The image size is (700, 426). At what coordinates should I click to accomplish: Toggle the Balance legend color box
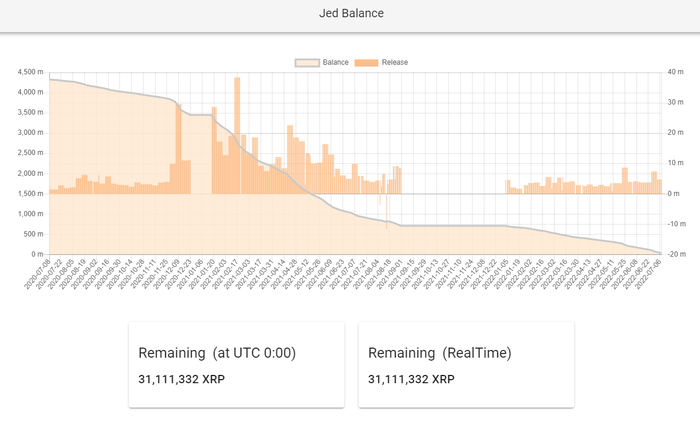click(x=306, y=62)
